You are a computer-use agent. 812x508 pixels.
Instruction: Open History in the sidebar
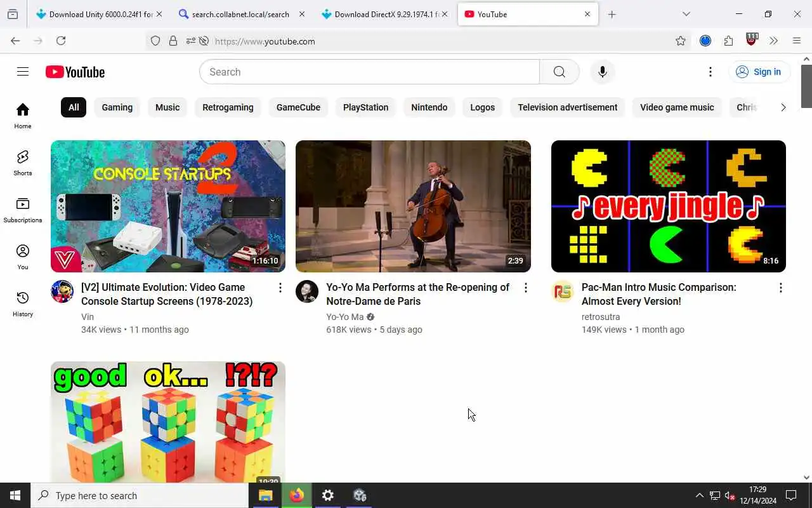tap(23, 304)
